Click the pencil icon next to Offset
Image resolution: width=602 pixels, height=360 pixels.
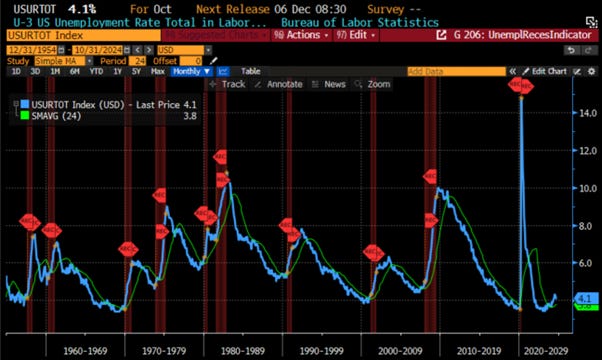[213, 61]
